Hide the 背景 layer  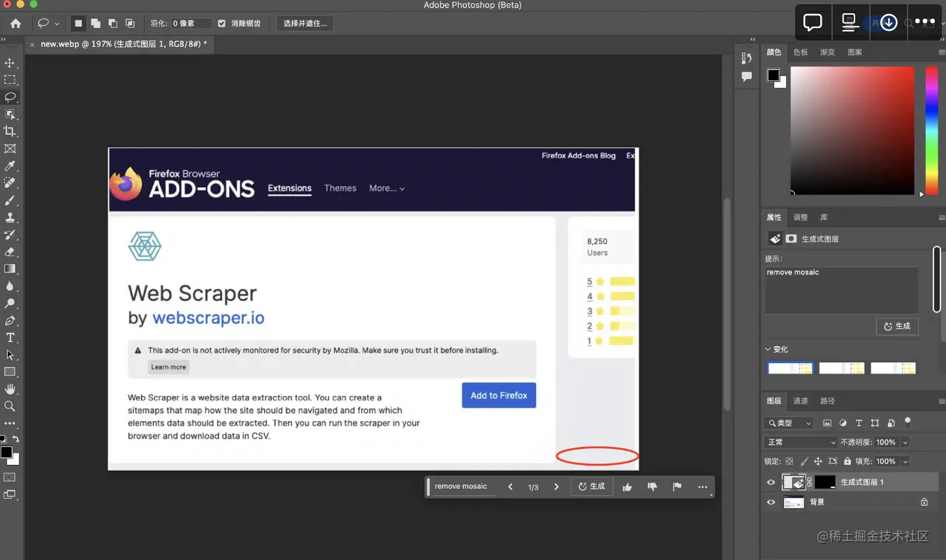(x=771, y=502)
